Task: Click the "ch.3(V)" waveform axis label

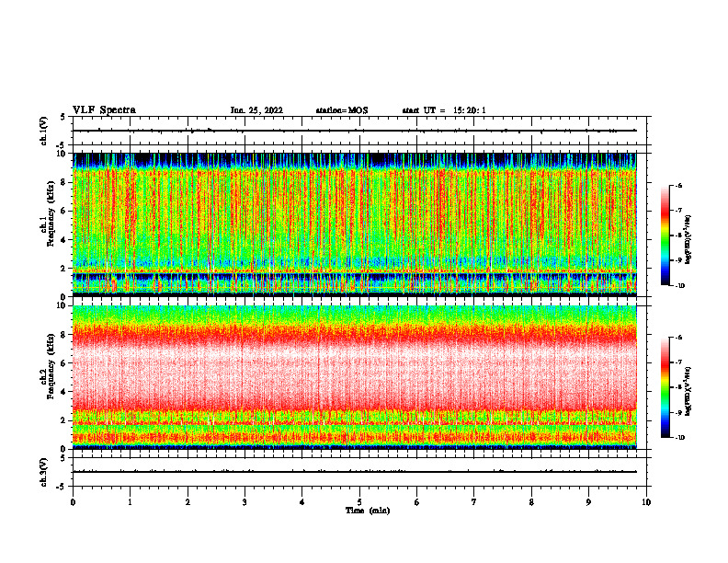Action: pyautogui.click(x=43, y=472)
